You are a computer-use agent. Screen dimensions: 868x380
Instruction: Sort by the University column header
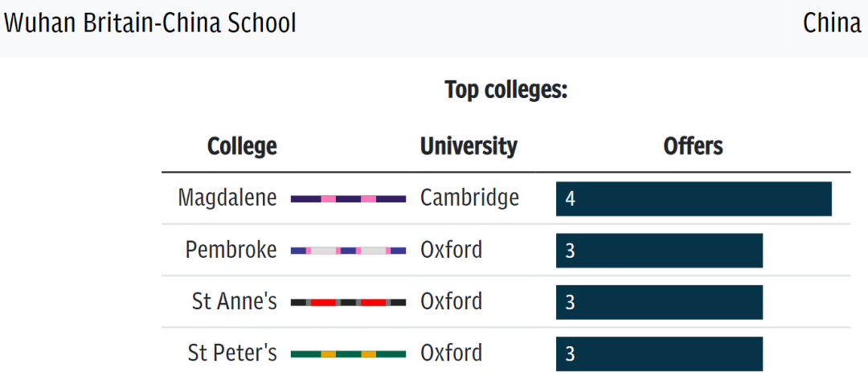pos(469,146)
